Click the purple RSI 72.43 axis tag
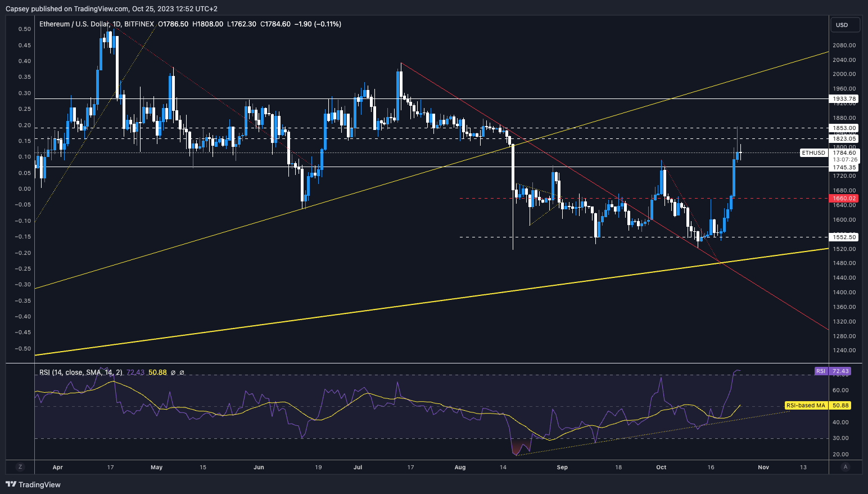 coord(832,371)
